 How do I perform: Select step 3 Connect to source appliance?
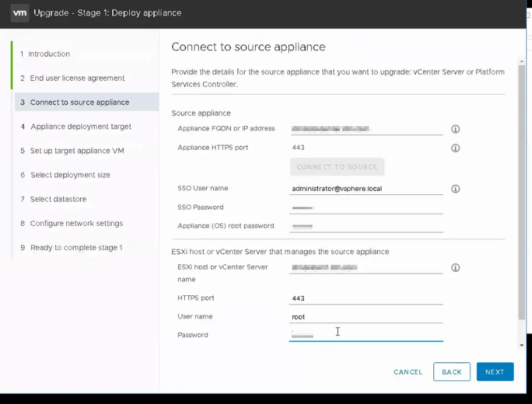pyautogui.click(x=87, y=102)
